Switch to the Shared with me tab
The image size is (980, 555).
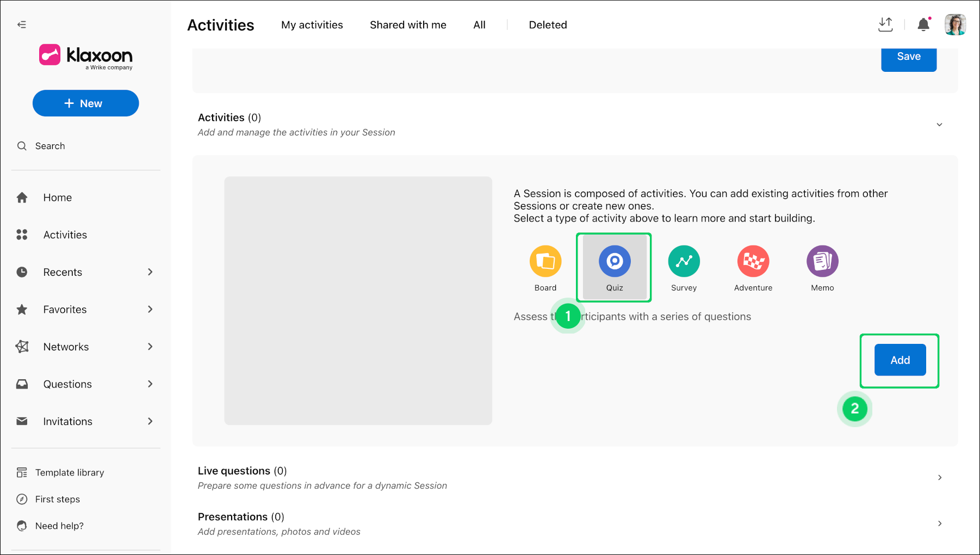click(408, 25)
